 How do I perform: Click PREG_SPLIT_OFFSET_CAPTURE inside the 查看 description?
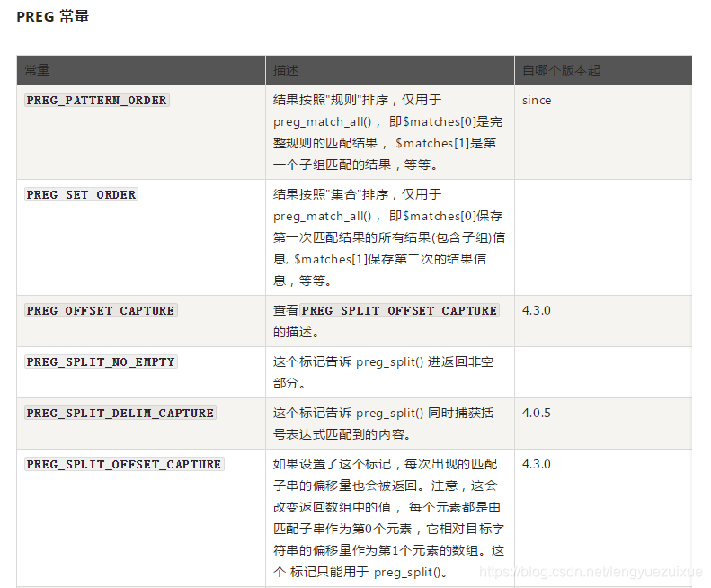tap(399, 311)
